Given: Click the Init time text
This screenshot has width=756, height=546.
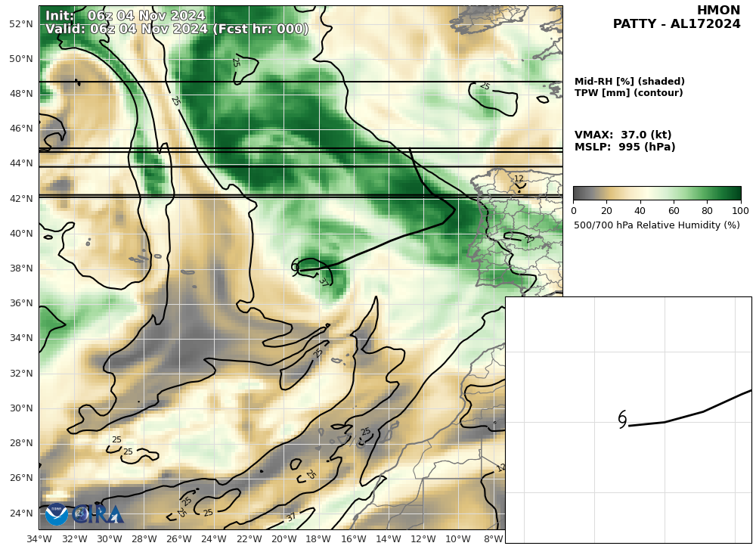Looking at the screenshot, I should 125,16.
